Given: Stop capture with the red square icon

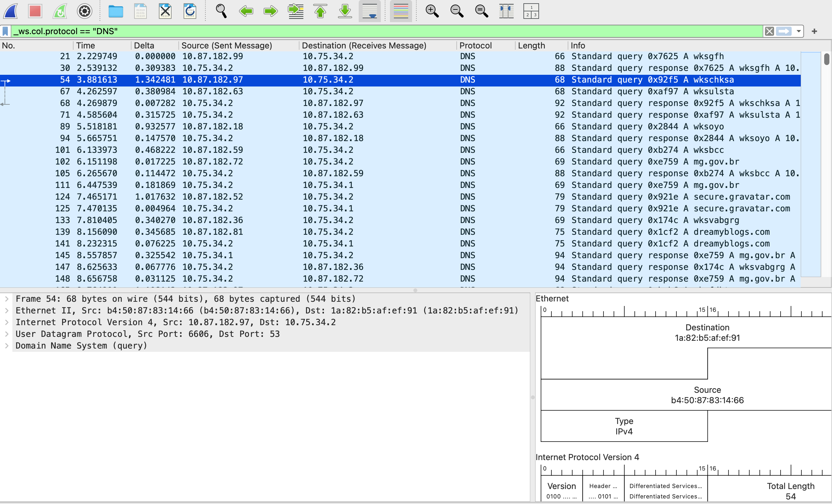Looking at the screenshot, I should [x=35, y=11].
